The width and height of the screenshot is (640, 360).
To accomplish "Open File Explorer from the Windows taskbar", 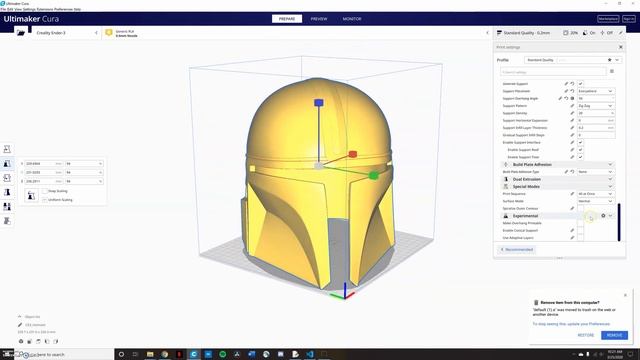I will click(150, 354).
